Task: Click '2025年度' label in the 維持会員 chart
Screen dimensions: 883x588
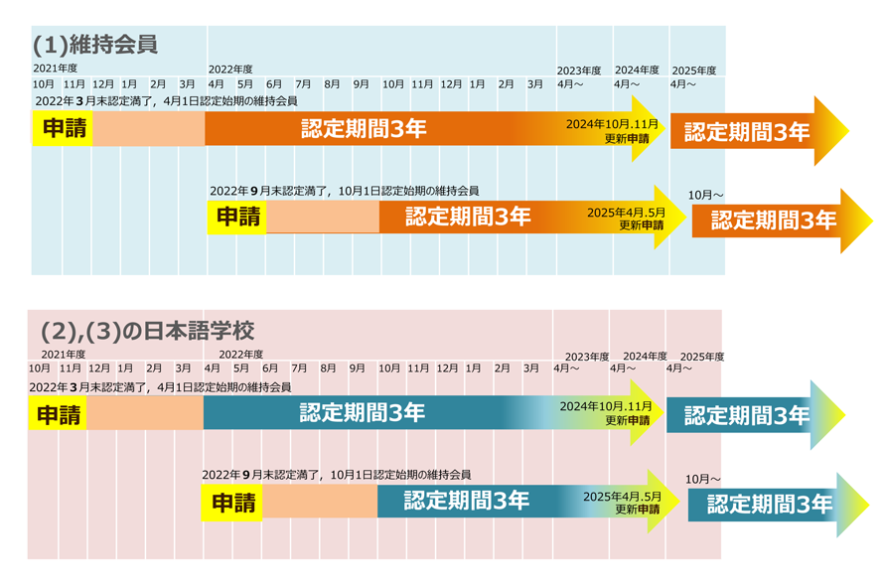Action: tap(693, 71)
